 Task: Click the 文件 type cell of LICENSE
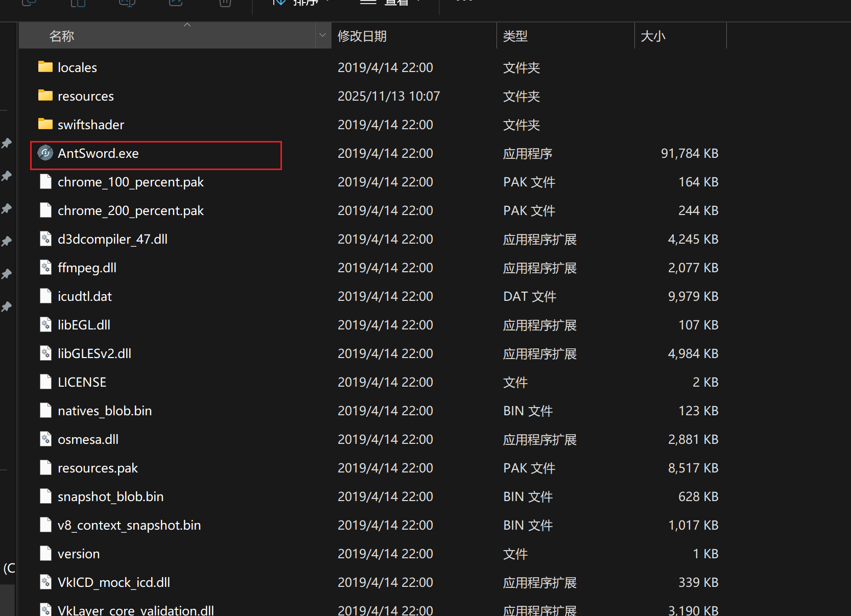[x=515, y=382]
